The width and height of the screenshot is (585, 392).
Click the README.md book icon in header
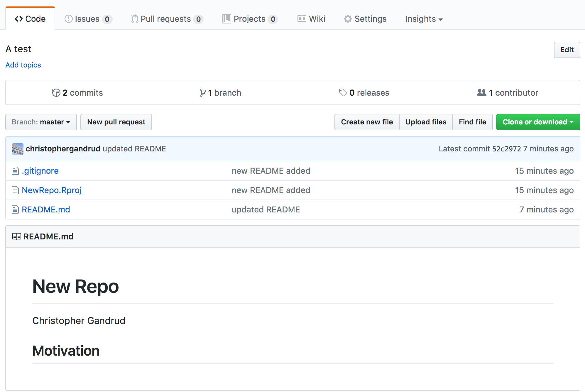point(16,236)
